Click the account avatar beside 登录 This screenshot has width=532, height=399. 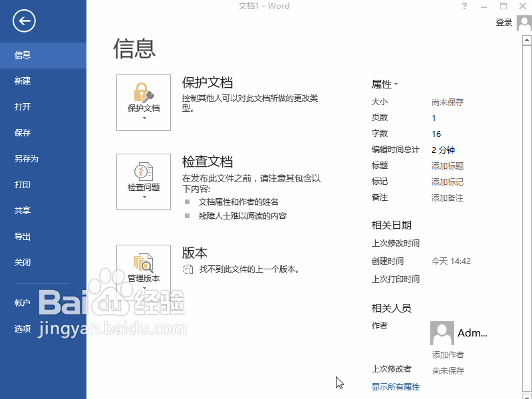coord(524,23)
